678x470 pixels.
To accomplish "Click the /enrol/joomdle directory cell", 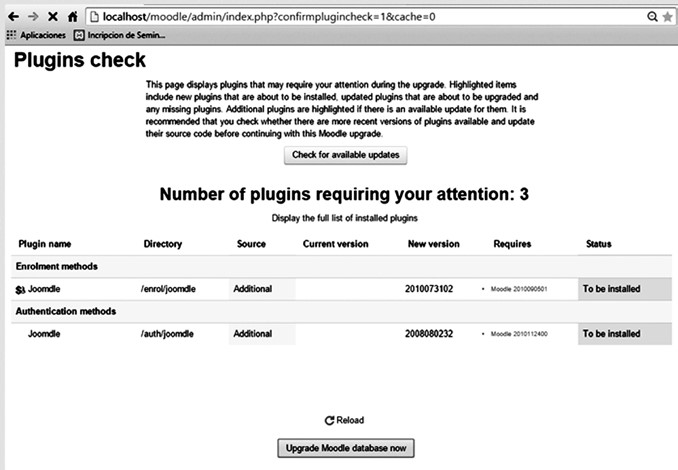I will [x=168, y=289].
